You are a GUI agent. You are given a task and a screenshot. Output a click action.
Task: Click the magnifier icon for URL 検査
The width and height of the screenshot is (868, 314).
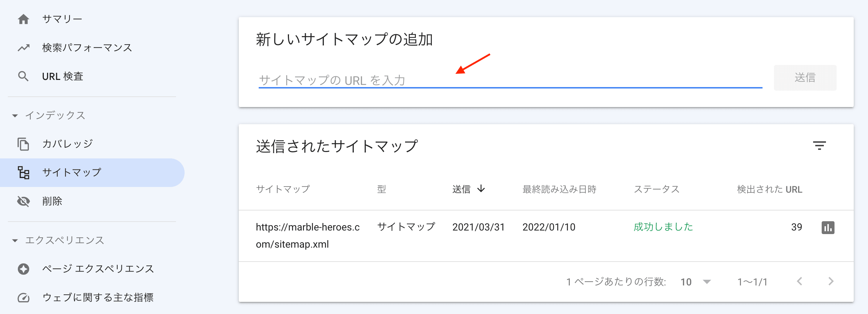pos(24,76)
